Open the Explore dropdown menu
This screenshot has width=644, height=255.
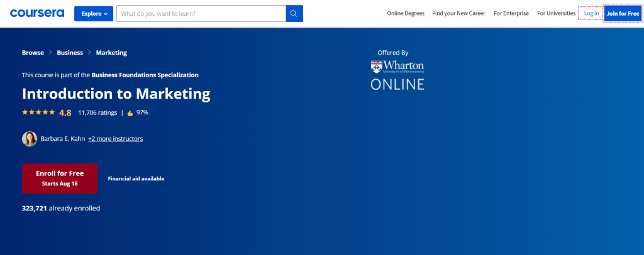click(x=94, y=14)
